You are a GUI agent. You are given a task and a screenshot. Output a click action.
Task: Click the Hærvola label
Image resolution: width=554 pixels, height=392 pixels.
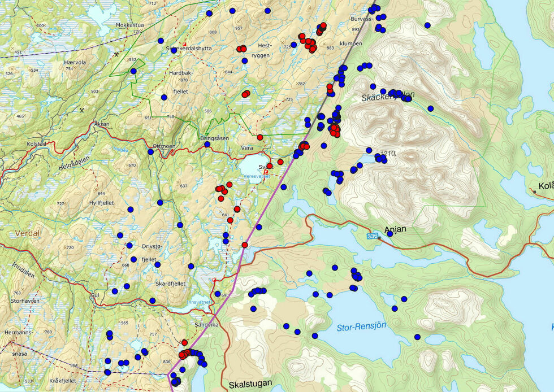click(x=75, y=62)
